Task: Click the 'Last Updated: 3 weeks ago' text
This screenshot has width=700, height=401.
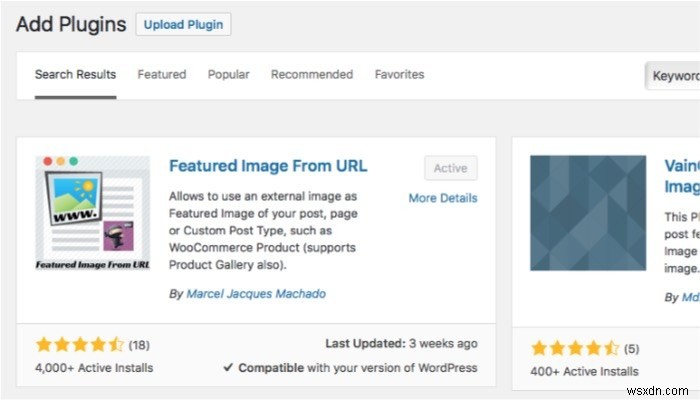Action: 401,343
